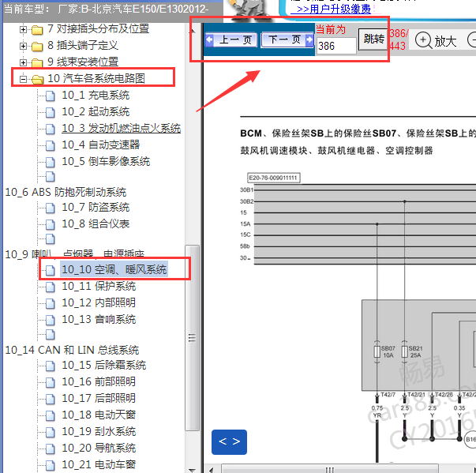Viewport: 476px width, 473px height.
Task: Open 10_21 电动车窗 page
Action: point(99,464)
